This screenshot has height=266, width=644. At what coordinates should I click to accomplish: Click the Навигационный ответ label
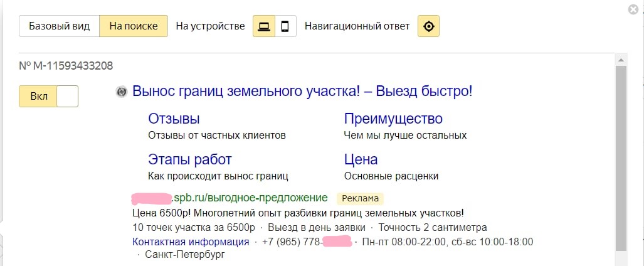357,26
